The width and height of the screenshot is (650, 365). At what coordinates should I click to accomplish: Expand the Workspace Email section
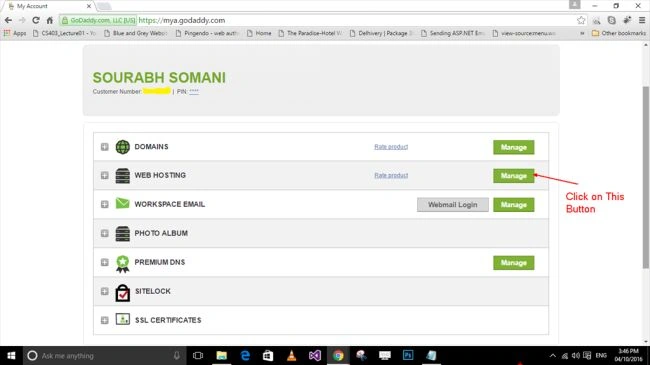pos(104,204)
